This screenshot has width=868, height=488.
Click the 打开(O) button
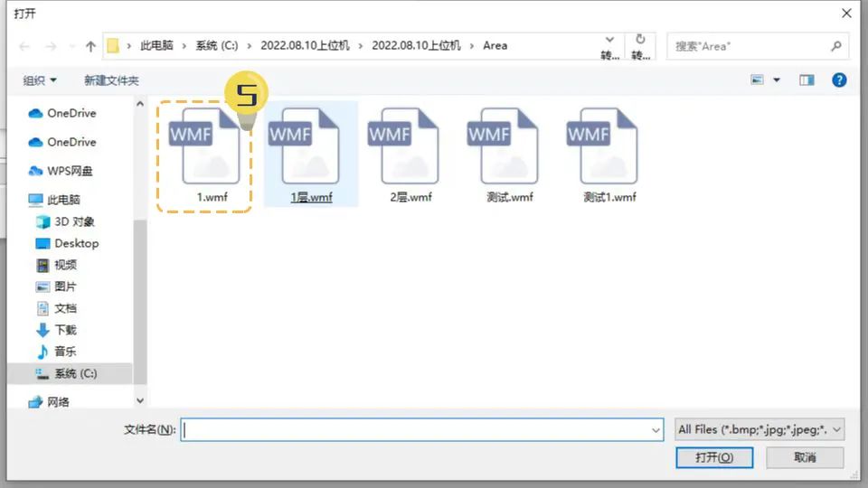click(x=713, y=458)
